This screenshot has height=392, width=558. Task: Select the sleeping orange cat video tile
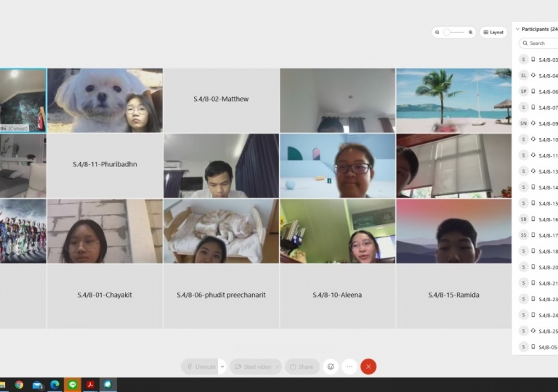pyautogui.click(x=221, y=231)
